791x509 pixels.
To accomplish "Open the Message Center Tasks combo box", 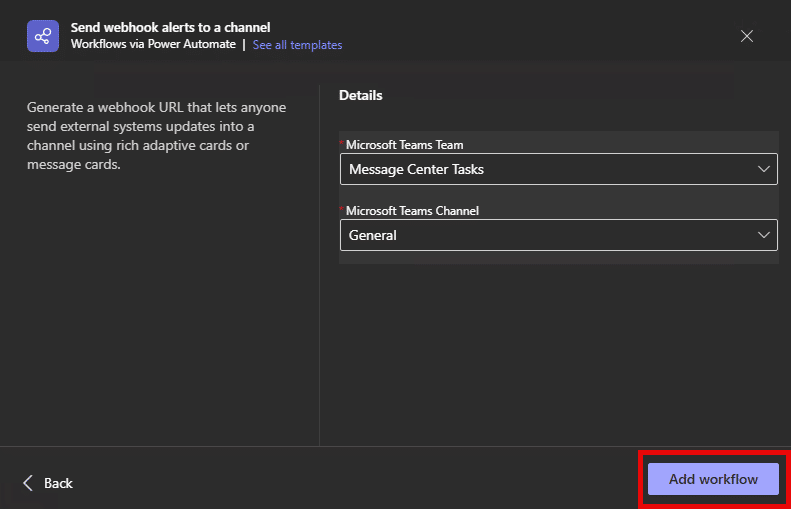I will [557, 169].
